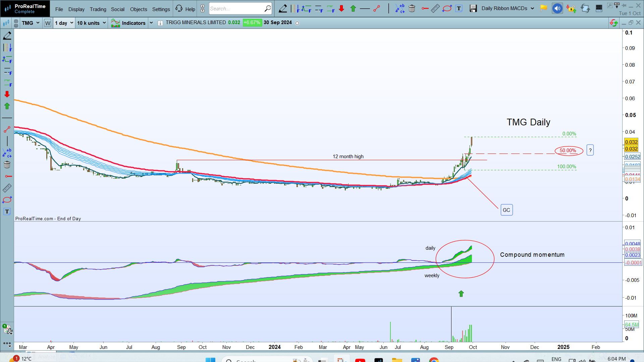
Task: Click the yellow flag alerts icon
Action: click(x=544, y=8)
